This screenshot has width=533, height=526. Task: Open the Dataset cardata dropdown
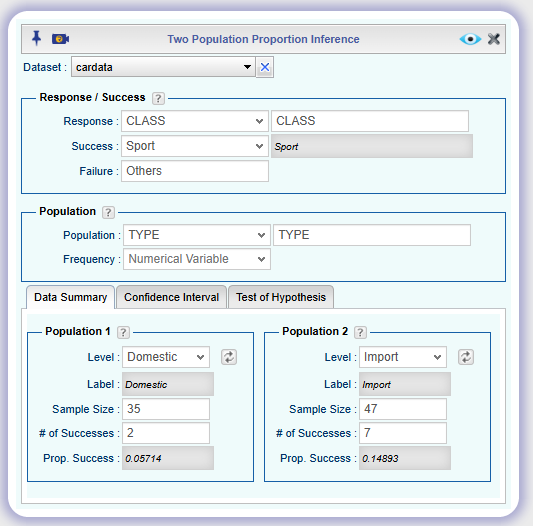click(x=163, y=67)
